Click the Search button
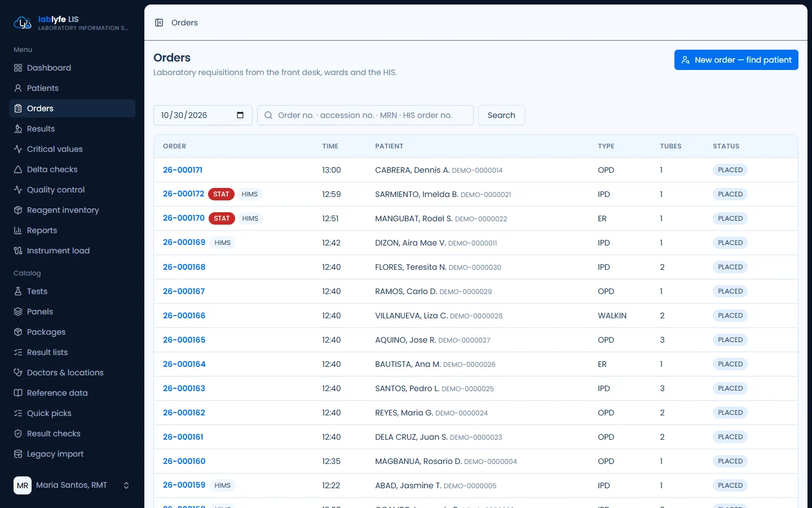Viewport: 812px width, 508px height. pos(501,115)
